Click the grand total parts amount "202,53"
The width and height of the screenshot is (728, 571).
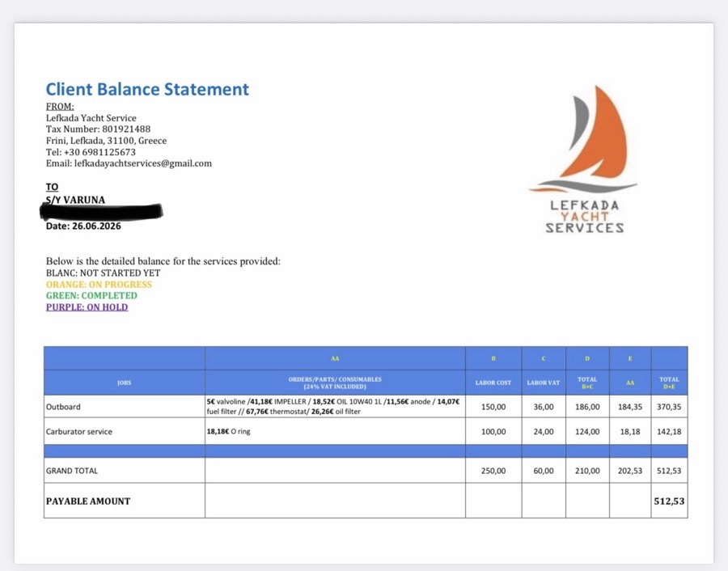pyautogui.click(x=630, y=471)
